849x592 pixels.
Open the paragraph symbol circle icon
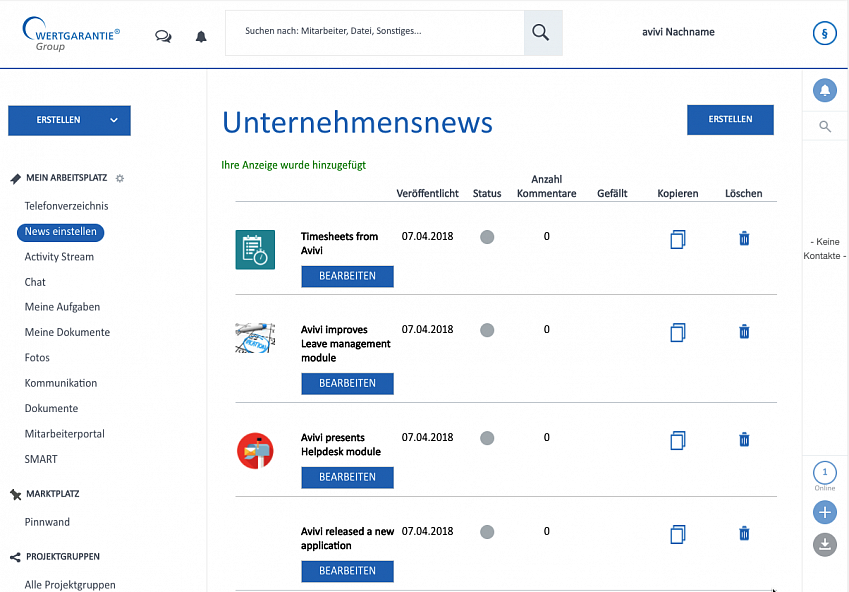tap(825, 34)
